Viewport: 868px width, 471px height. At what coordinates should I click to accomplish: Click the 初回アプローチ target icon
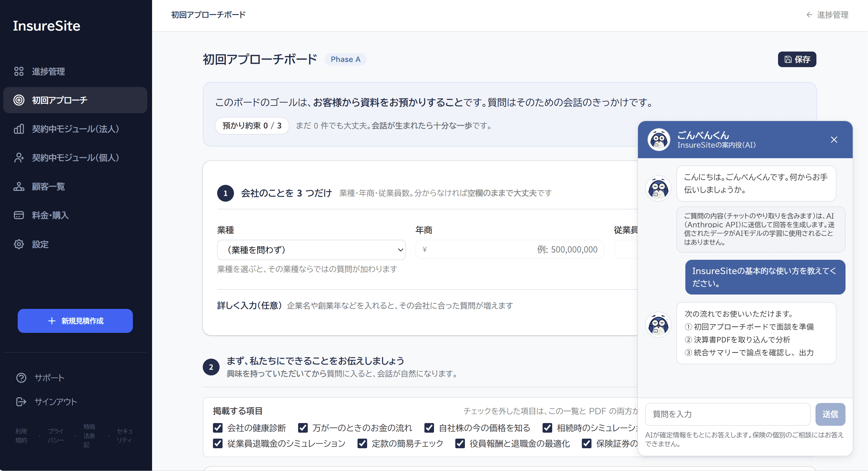point(19,100)
